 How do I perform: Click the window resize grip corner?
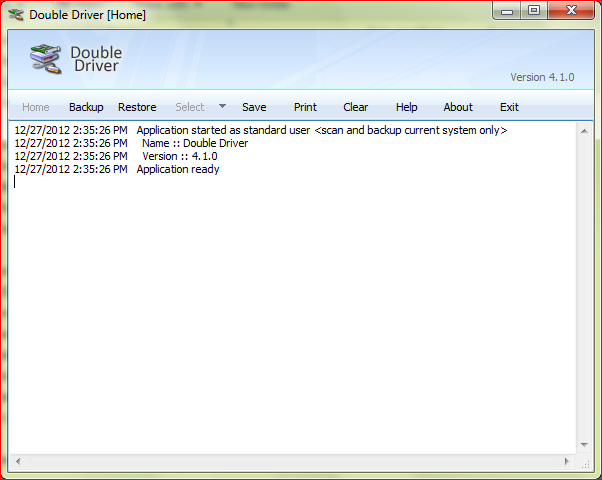(585, 464)
